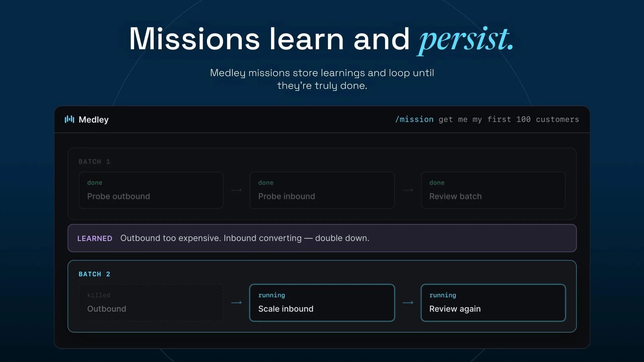Select the 'Outbound too expensive' learning text
Image resolution: width=644 pixels, height=362 pixels.
click(245, 238)
